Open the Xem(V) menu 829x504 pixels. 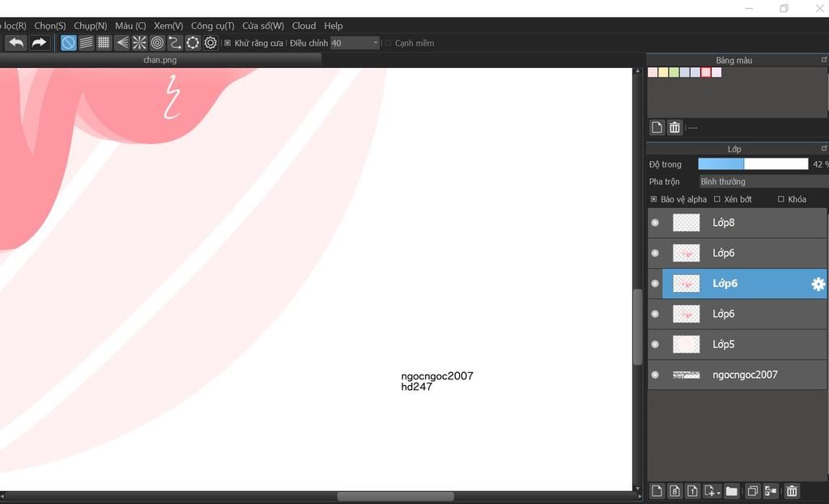tap(168, 25)
